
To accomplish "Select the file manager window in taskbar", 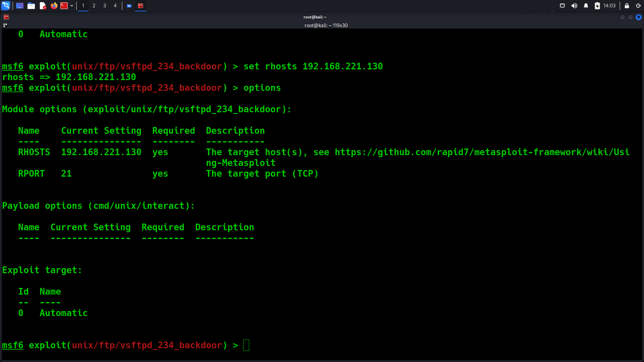I will [129, 6].
